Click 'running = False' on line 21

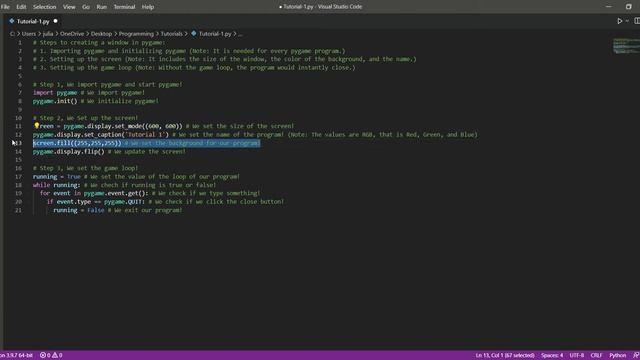[x=79, y=210]
